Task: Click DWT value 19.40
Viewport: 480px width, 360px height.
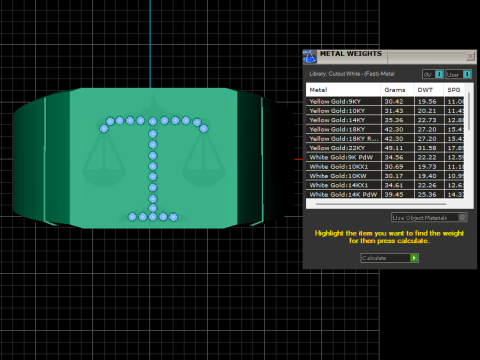Action: [427, 176]
